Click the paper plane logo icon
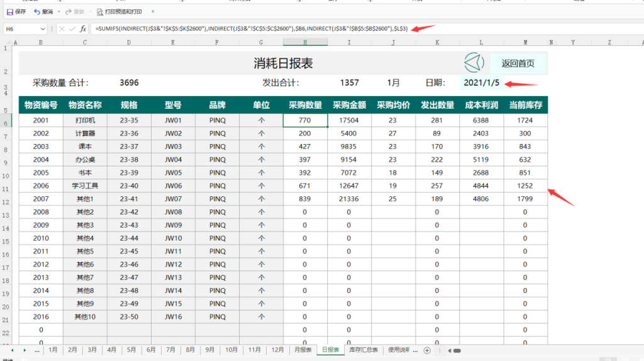Viewport: 644px width, 361px height. point(474,62)
